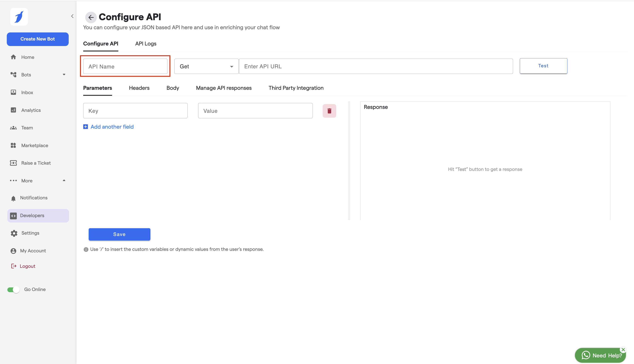Open Notifications bell icon

[14, 198]
